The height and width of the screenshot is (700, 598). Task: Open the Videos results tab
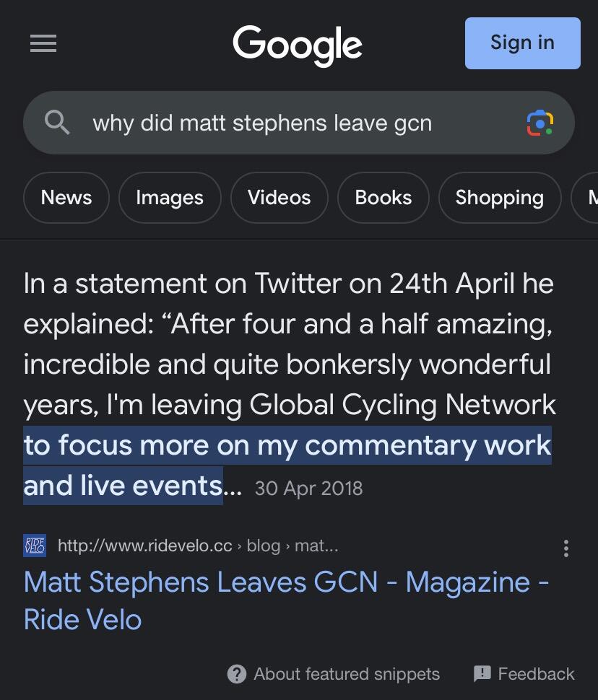(x=279, y=198)
